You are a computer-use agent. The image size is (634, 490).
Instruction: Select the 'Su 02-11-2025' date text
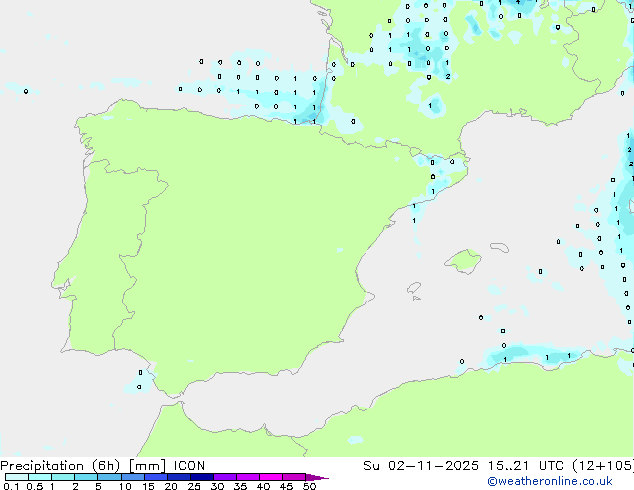(x=421, y=466)
